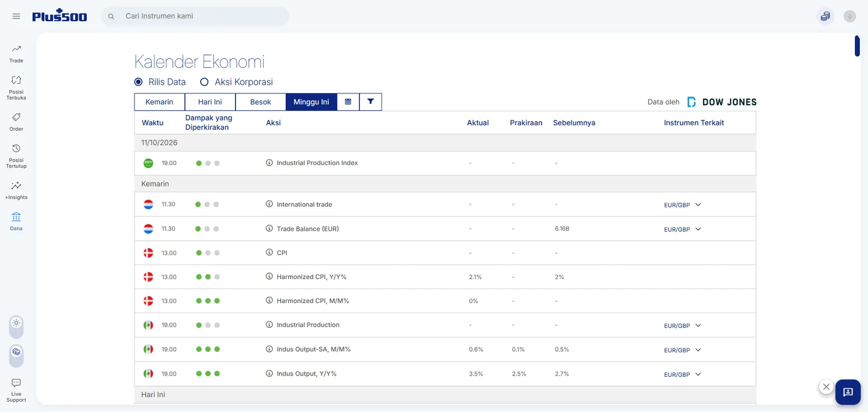
Task: Switch to the Hari Ini tab
Action: click(x=210, y=102)
